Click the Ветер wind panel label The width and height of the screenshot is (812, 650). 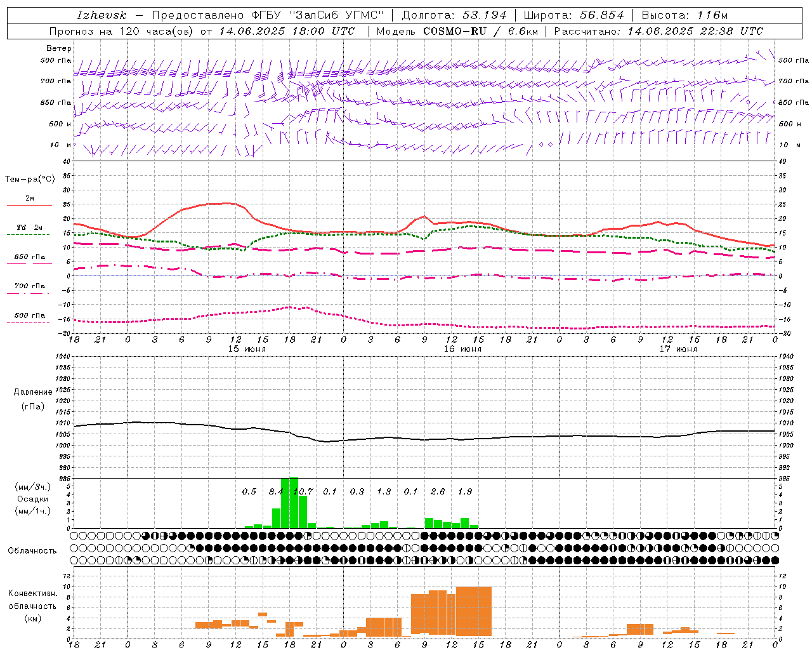click(x=59, y=48)
